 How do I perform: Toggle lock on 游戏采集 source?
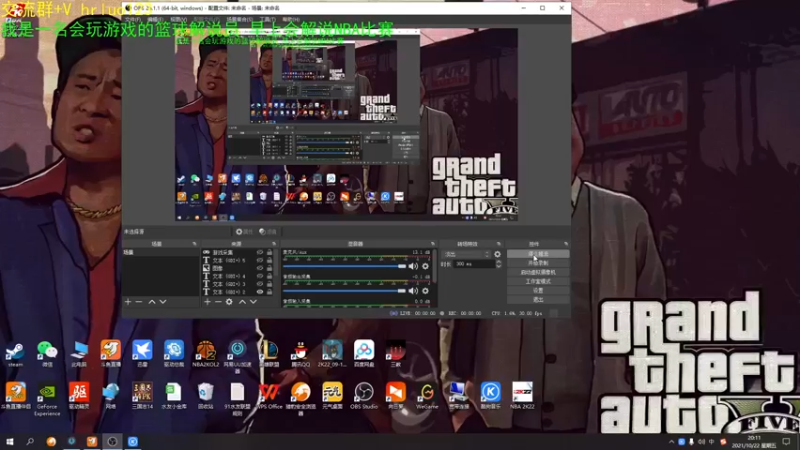point(269,253)
